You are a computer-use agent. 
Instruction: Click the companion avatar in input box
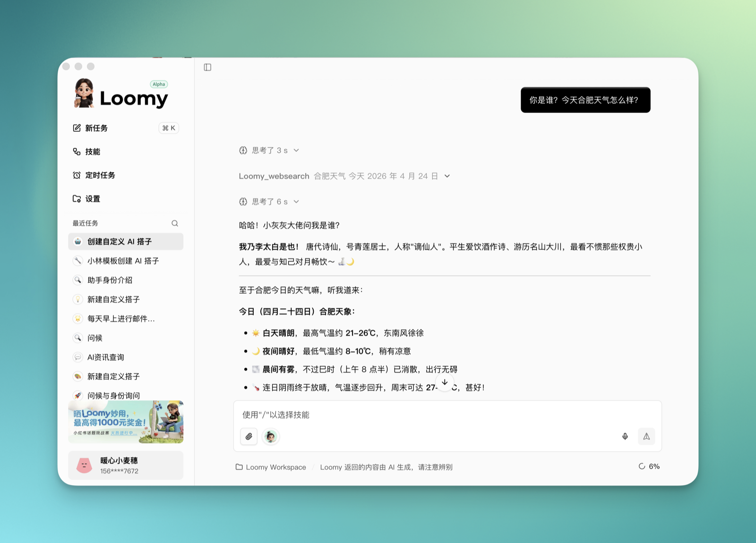(270, 436)
